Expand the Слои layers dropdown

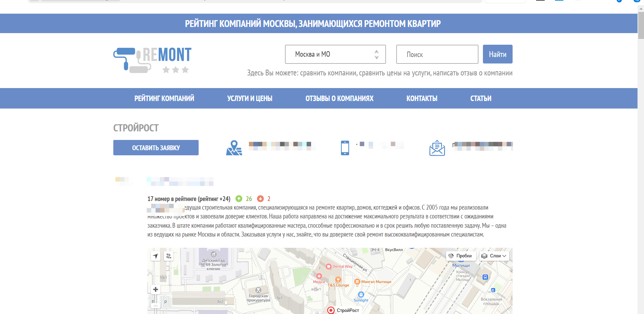(494, 256)
